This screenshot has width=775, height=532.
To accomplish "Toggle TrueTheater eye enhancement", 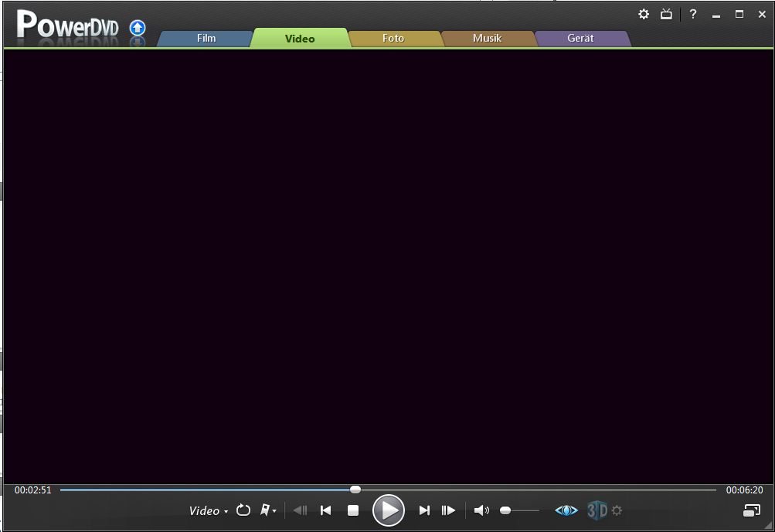I will point(566,510).
